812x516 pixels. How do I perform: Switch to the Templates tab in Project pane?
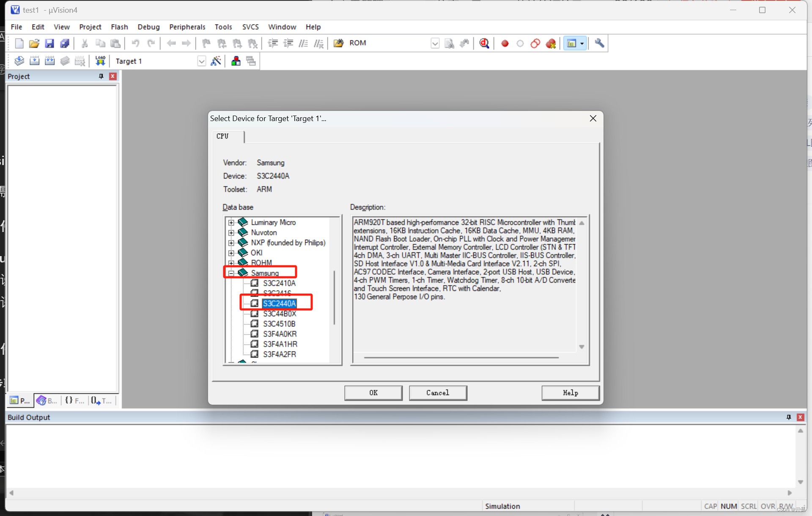(101, 400)
